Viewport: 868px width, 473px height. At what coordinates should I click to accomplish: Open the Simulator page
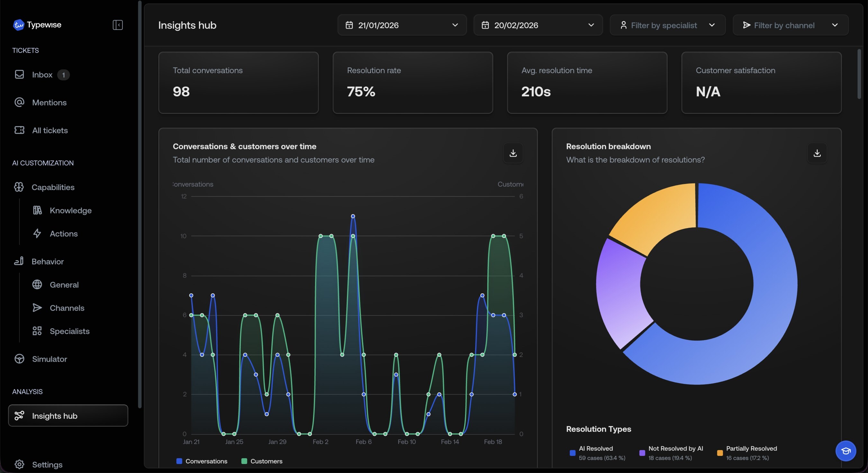(49, 359)
